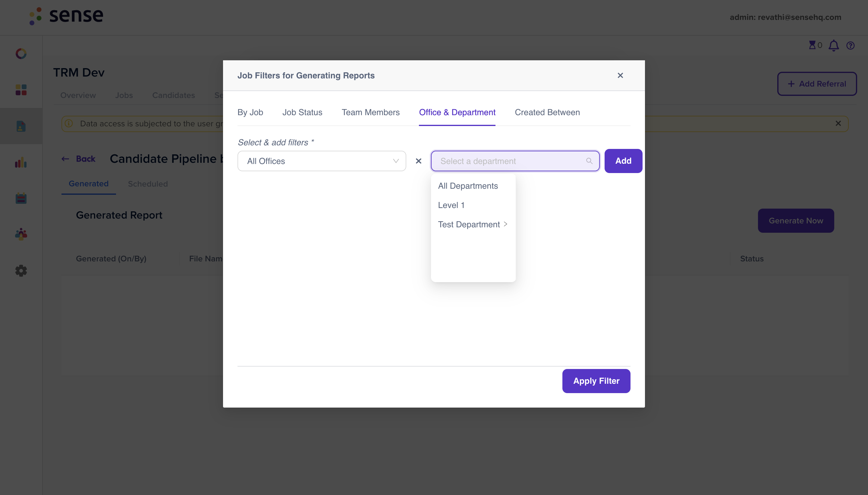Open the hourglass pending tasks icon
This screenshot has width=868, height=495.
coord(812,45)
